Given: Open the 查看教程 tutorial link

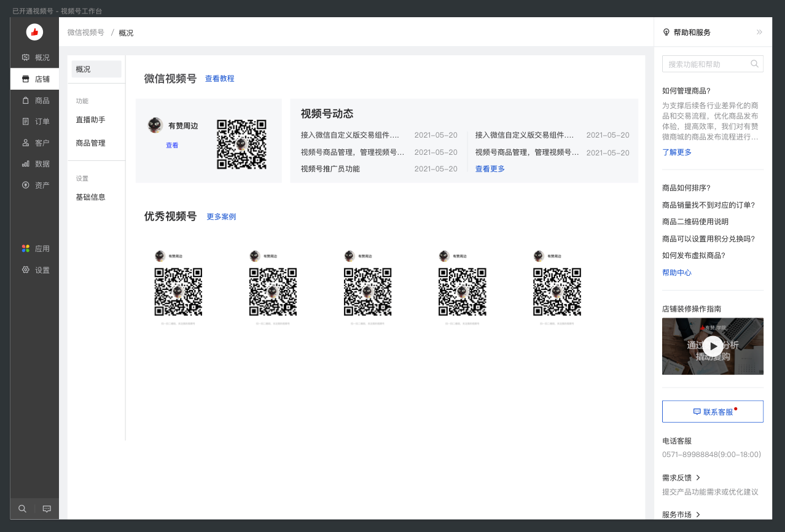Looking at the screenshot, I should pos(220,79).
